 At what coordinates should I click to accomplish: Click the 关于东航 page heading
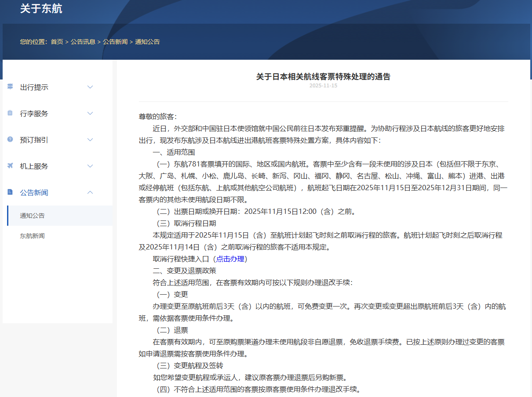point(41,9)
